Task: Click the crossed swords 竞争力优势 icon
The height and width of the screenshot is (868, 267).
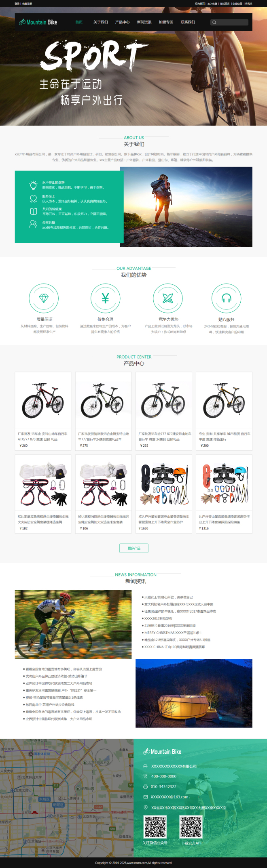Action: (167, 298)
